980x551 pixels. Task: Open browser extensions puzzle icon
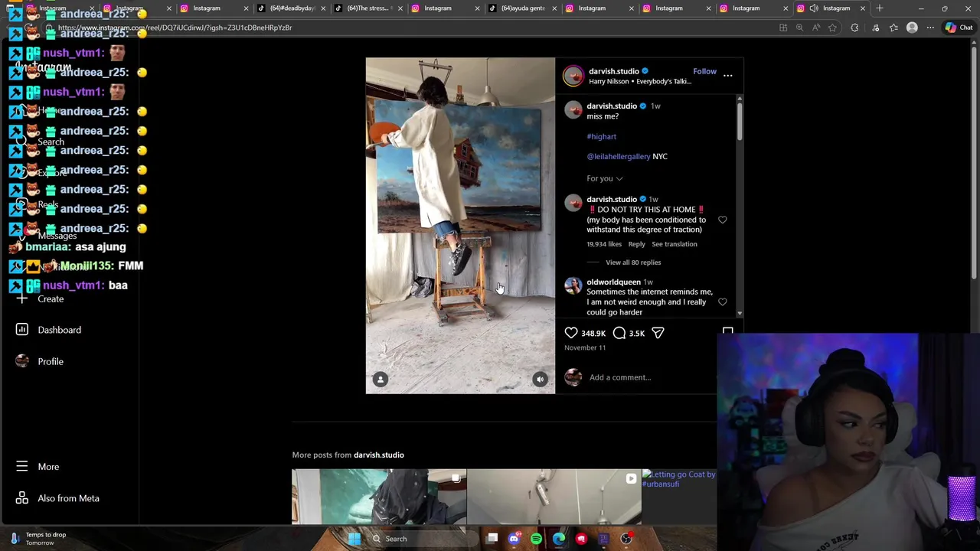coord(854,28)
